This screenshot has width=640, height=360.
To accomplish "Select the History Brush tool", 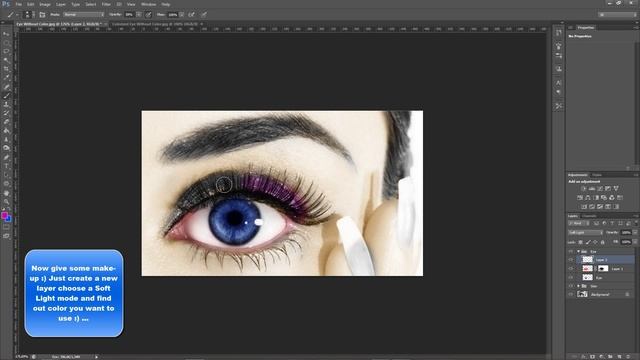I will coord(6,113).
